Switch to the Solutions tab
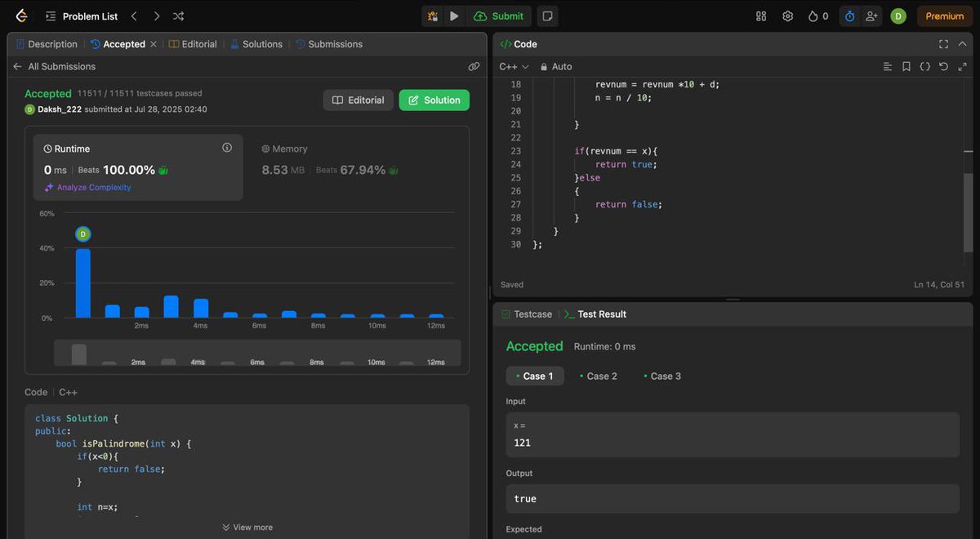The height and width of the screenshot is (539, 980). pyautogui.click(x=256, y=44)
